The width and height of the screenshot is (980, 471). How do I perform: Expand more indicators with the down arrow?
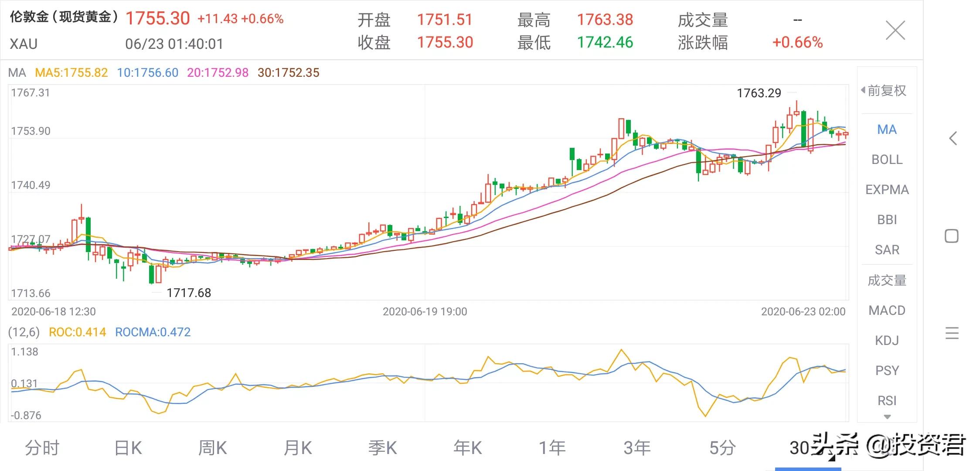[887, 417]
